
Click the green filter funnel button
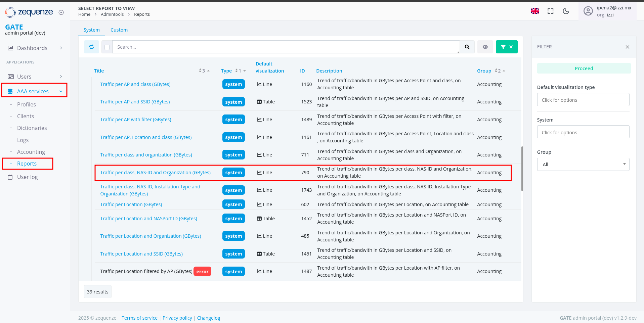(507, 47)
